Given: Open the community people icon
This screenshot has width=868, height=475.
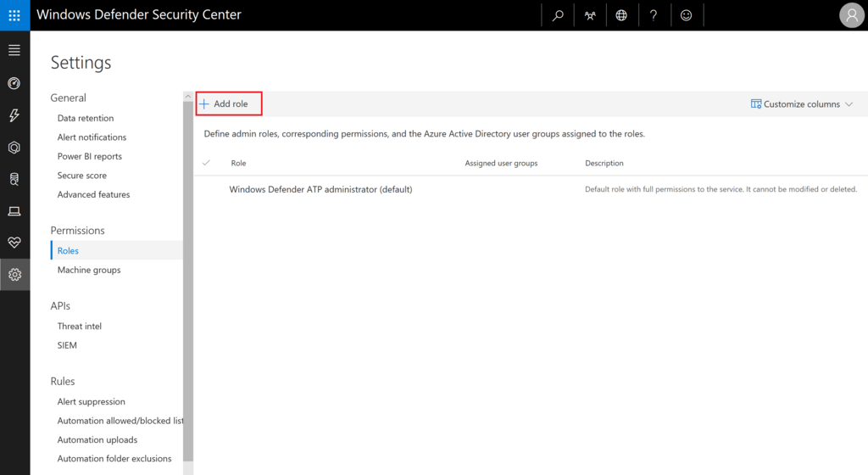Looking at the screenshot, I should (590, 15).
